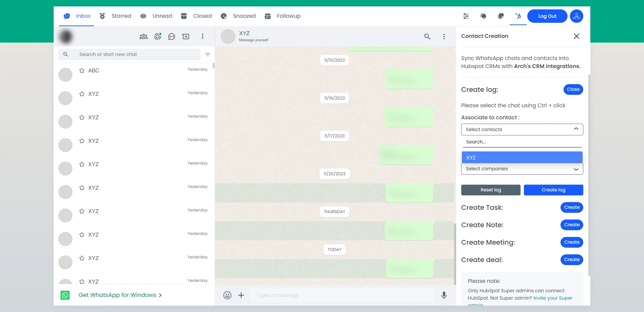Toggle star on first XYZ chat
Viewport: 644px width, 312px height.
click(x=82, y=94)
